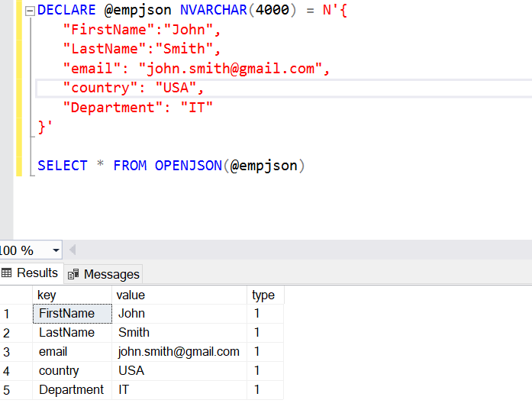Select row header number 2
This screenshot has height=413, width=532.
[x=16, y=333]
